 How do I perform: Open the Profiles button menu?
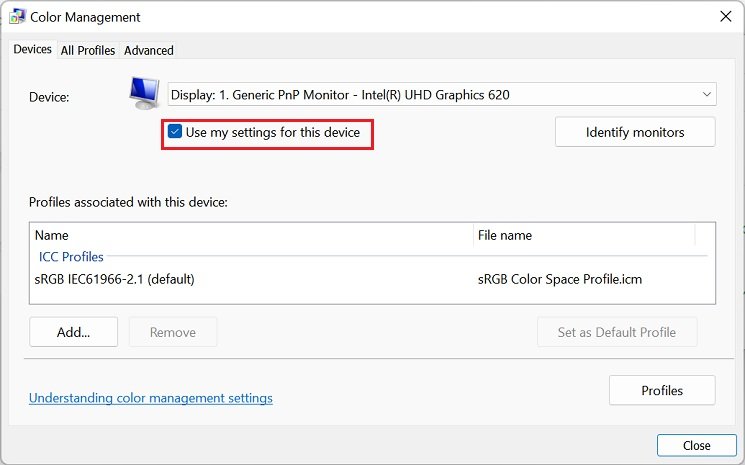coord(661,390)
